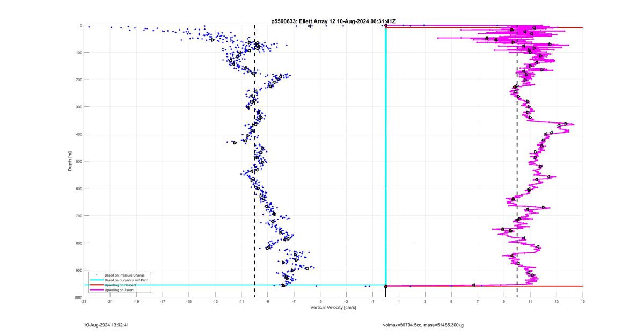Click the negative '-3' velocity tick label
Viewport: 644px width, 334px height.
(347, 302)
